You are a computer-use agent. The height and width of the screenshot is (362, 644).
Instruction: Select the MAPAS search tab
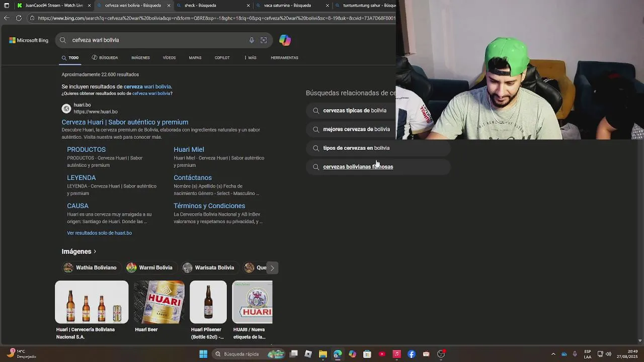click(x=195, y=58)
